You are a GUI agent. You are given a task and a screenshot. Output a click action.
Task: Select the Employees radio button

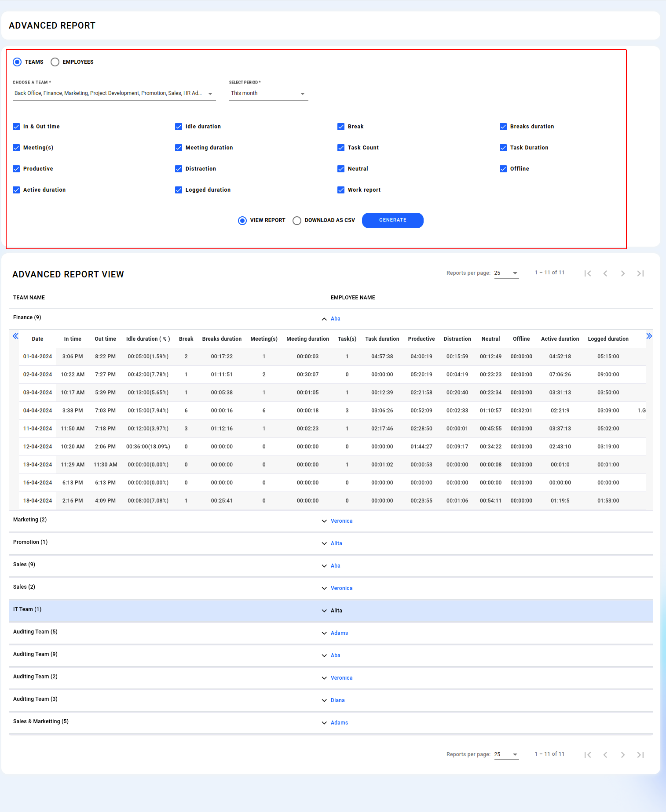55,62
